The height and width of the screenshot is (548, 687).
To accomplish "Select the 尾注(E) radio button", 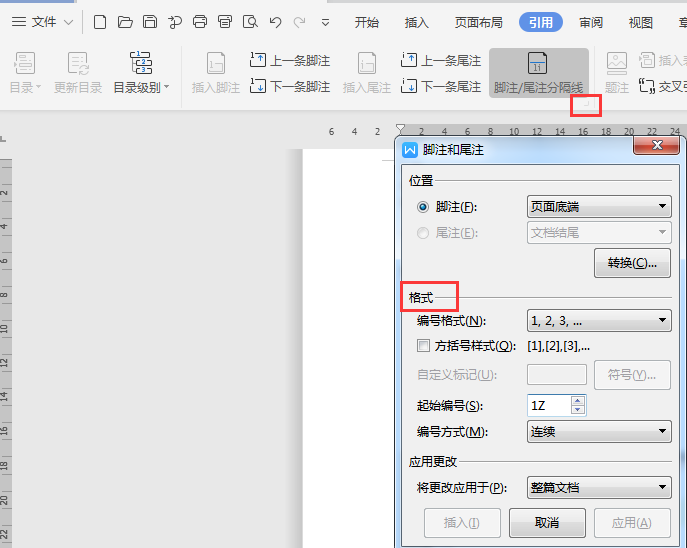I will (423, 233).
